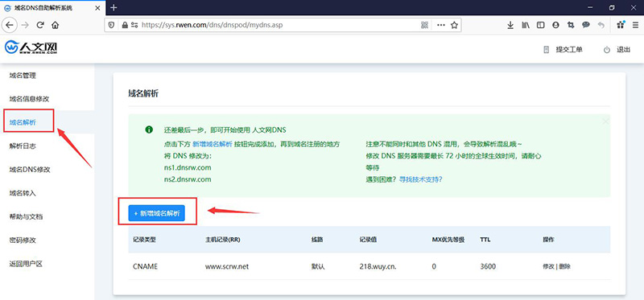The image size is (644, 300).
Task: Click the green info icon in the notice
Action: pos(149,129)
